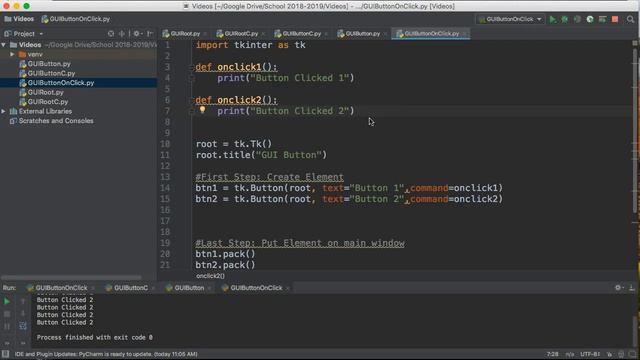Select GUIButtonOnClick.py in project tree
The image size is (640, 360).
pyautogui.click(x=60, y=82)
